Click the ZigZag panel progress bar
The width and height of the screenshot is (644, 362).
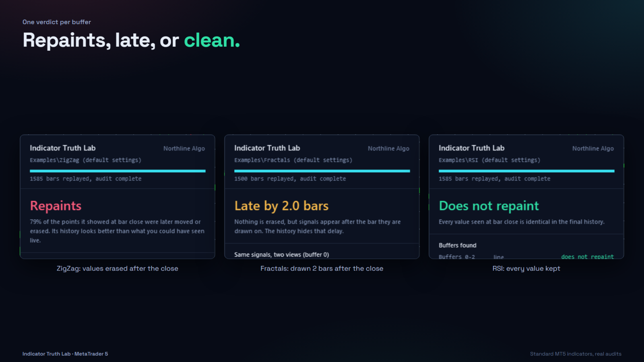click(x=118, y=171)
